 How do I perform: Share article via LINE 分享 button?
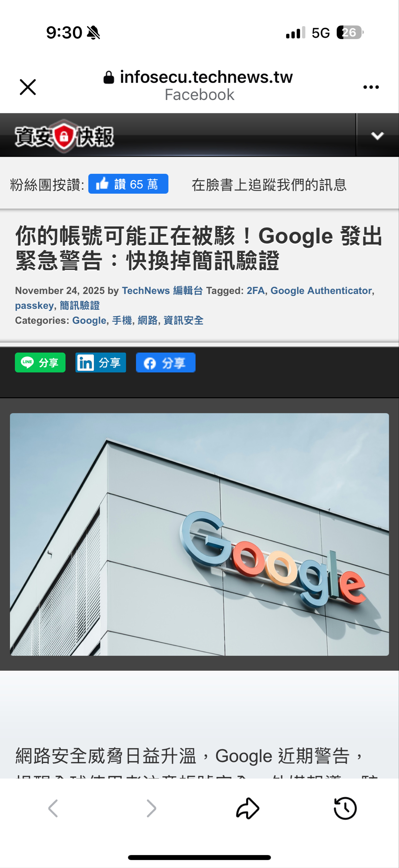[x=40, y=362]
